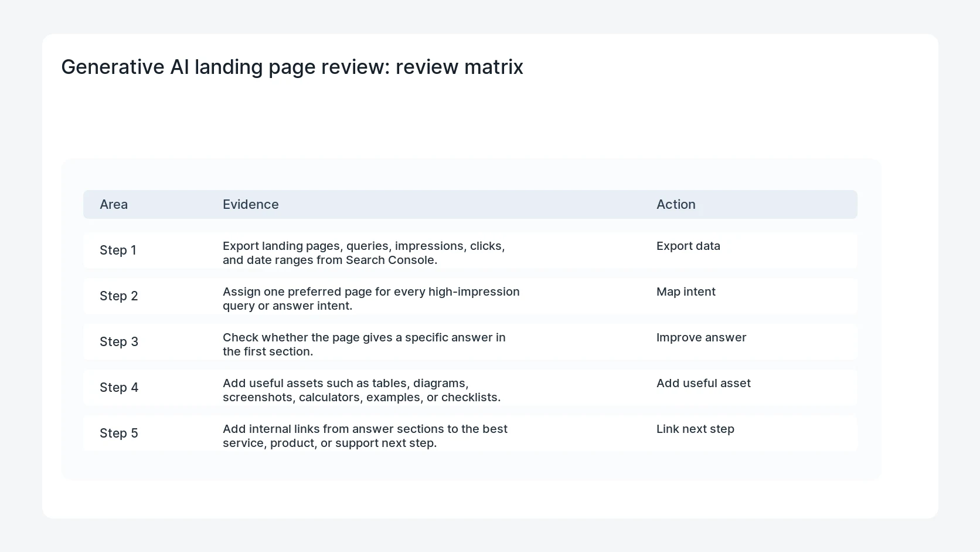Select the 'Action' column header
Screen dimensions: 980x552
(x=676, y=204)
